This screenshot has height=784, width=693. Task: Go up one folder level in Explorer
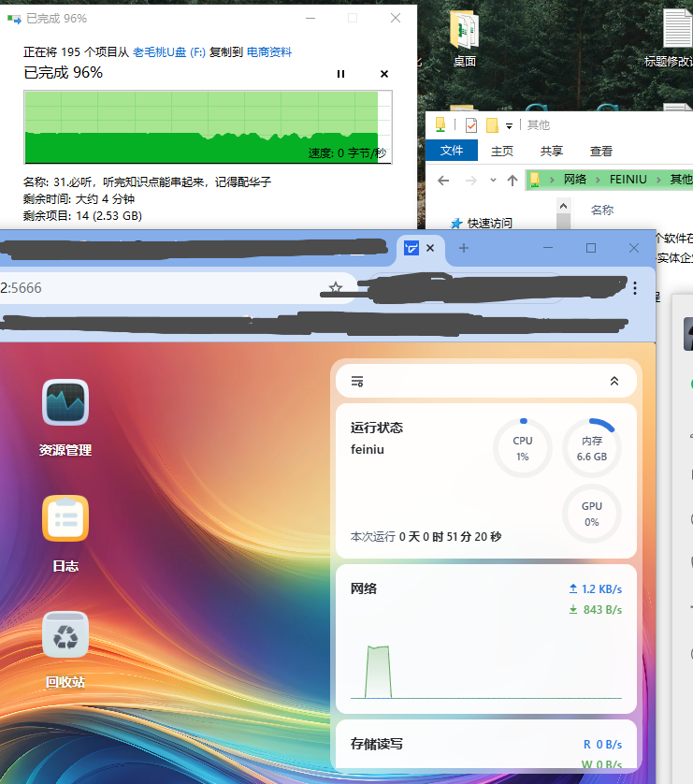coord(513,180)
